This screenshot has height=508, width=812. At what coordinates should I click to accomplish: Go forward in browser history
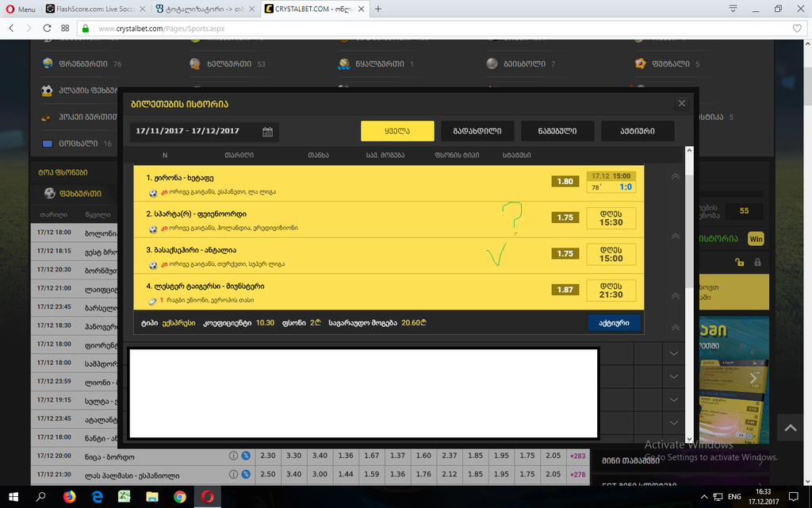pos(29,28)
